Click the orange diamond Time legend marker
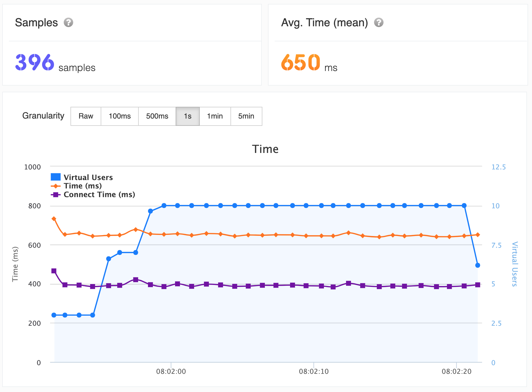 pos(56,186)
